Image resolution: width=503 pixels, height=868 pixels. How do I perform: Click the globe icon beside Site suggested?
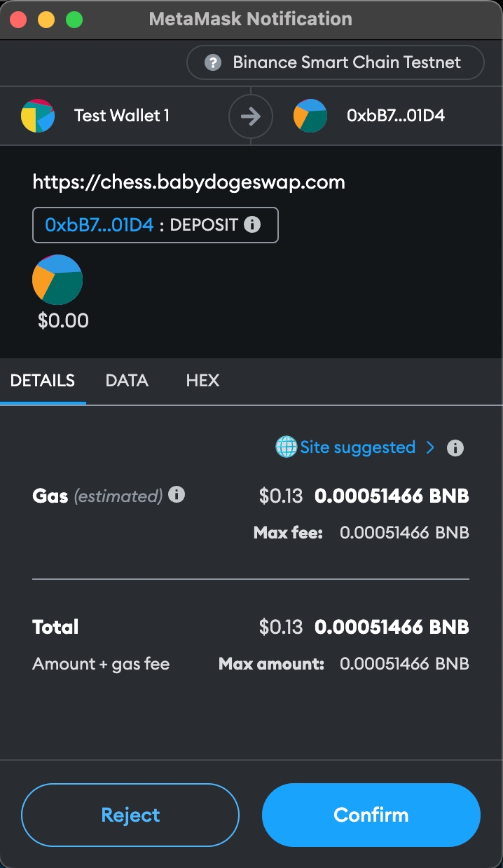pos(286,447)
